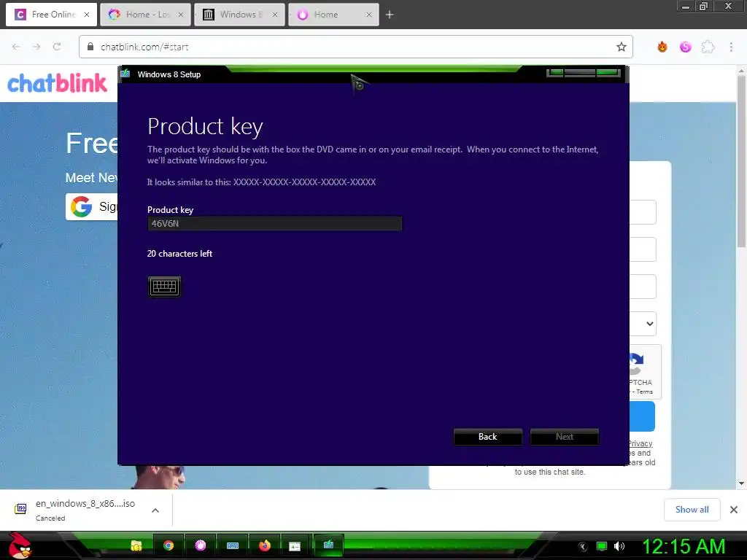Open the Windows 8 Setup taskbar icon
This screenshot has width=747, height=560.
click(x=329, y=545)
